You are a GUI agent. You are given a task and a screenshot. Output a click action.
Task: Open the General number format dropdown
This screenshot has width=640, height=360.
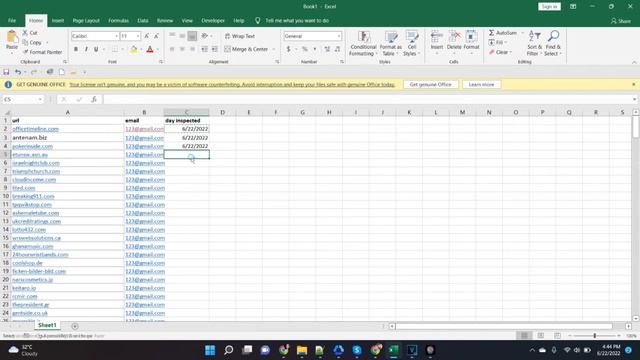point(339,36)
